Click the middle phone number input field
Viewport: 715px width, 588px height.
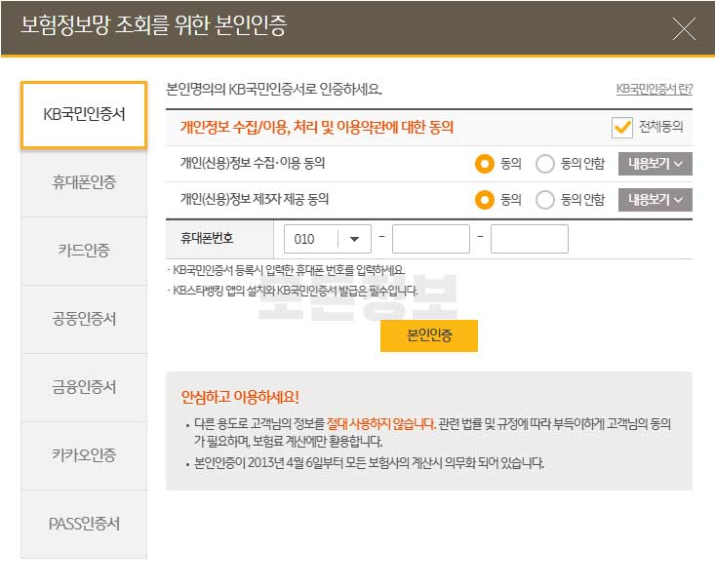431,239
